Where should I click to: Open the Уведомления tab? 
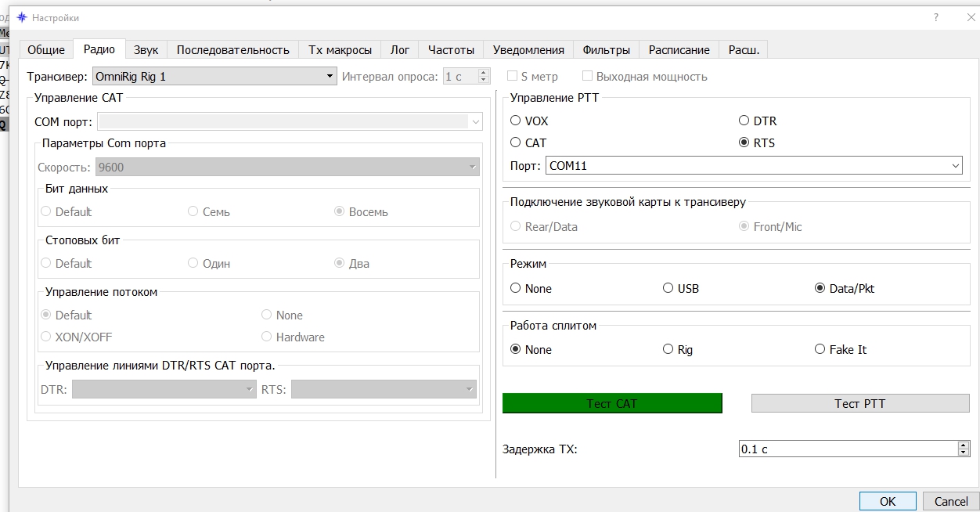point(528,49)
